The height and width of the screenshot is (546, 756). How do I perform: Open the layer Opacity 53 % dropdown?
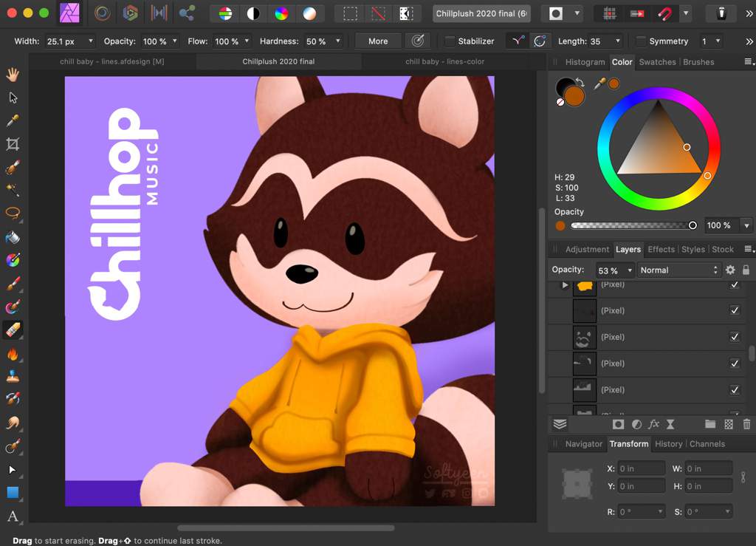(x=629, y=270)
